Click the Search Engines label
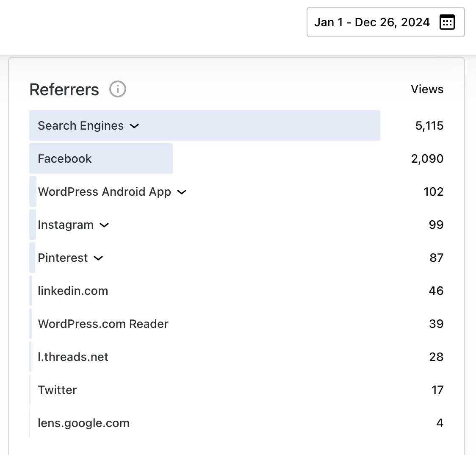The image size is (476, 455). 80,126
